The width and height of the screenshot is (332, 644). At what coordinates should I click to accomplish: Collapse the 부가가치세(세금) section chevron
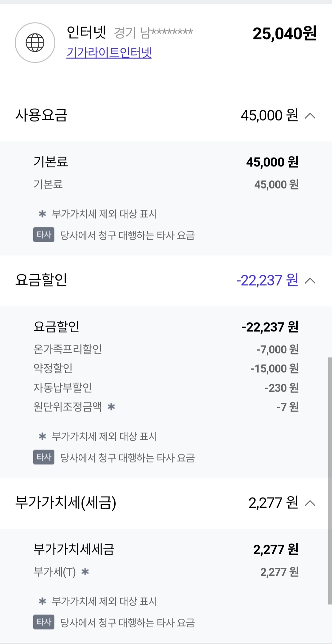point(310,503)
